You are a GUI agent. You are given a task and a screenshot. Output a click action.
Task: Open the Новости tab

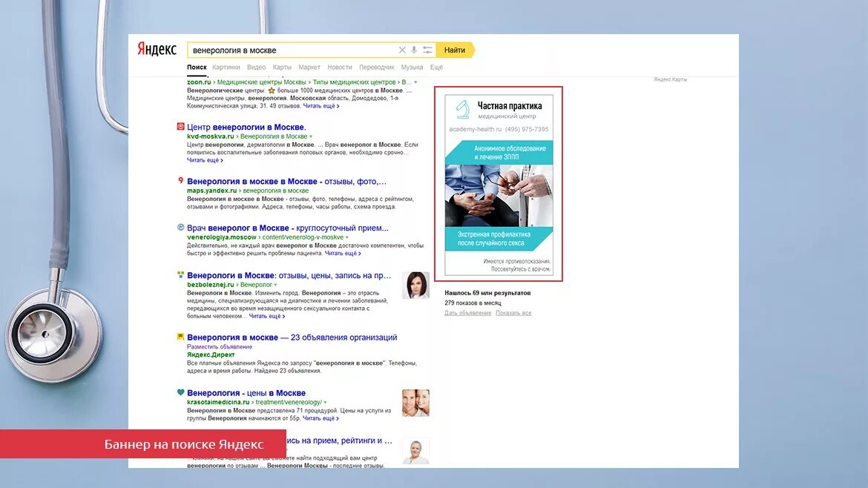pyautogui.click(x=339, y=67)
